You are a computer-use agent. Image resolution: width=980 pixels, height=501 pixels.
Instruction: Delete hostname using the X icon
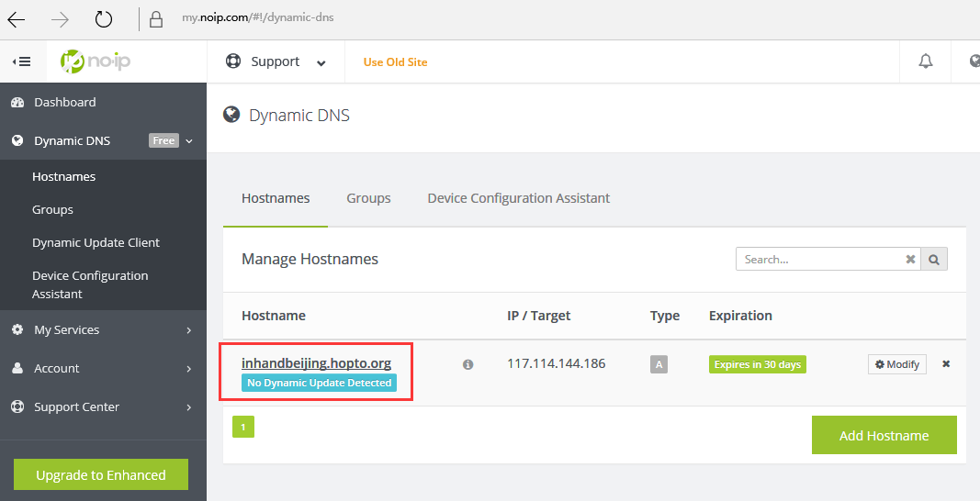click(946, 364)
